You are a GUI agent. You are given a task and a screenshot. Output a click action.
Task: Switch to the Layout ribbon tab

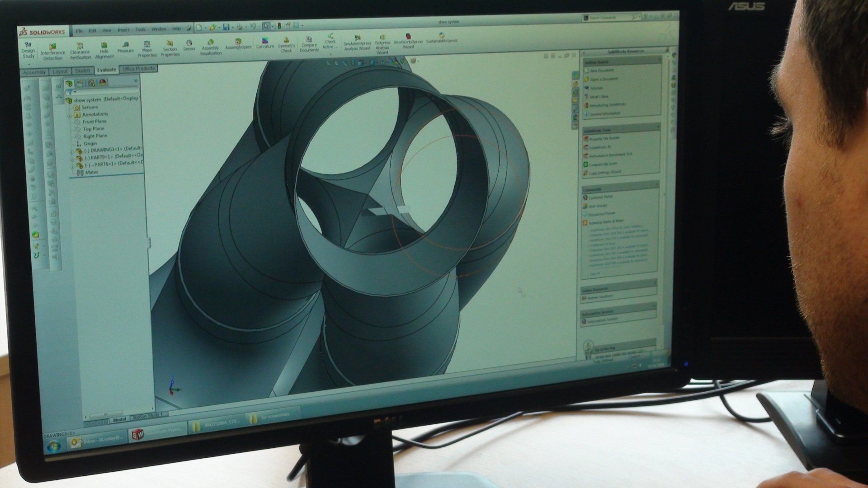coord(60,71)
